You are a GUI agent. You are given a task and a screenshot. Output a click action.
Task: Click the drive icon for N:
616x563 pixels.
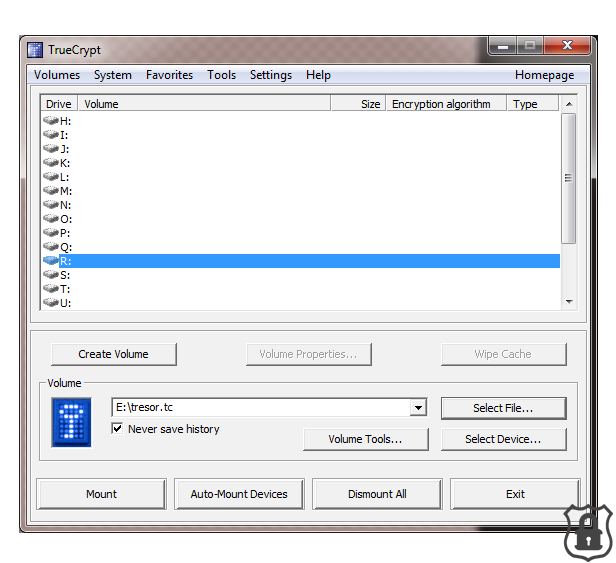coord(51,204)
